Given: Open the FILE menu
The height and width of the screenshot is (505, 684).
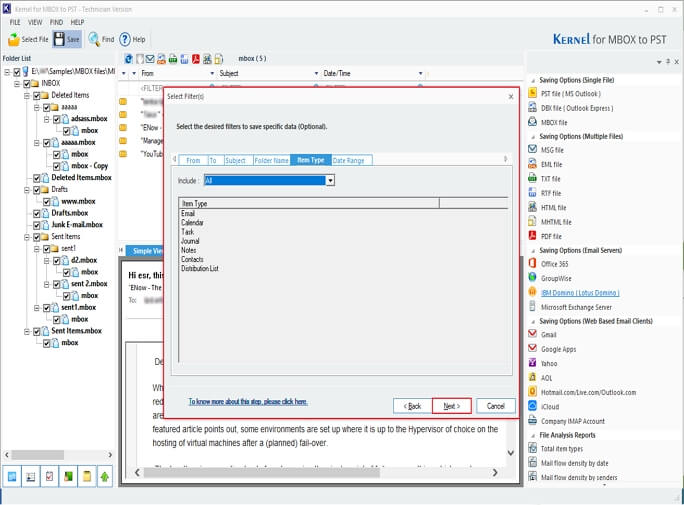Looking at the screenshot, I should tap(15, 22).
